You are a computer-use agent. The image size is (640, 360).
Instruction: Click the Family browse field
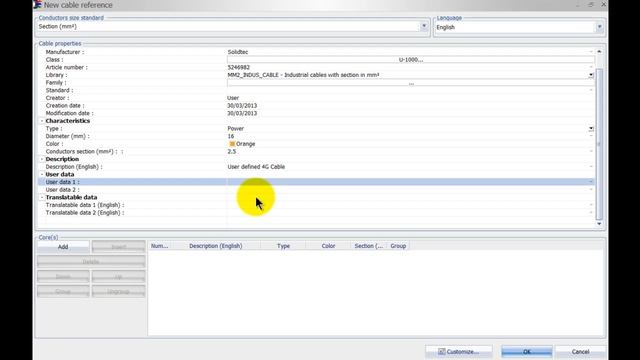click(x=411, y=83)
